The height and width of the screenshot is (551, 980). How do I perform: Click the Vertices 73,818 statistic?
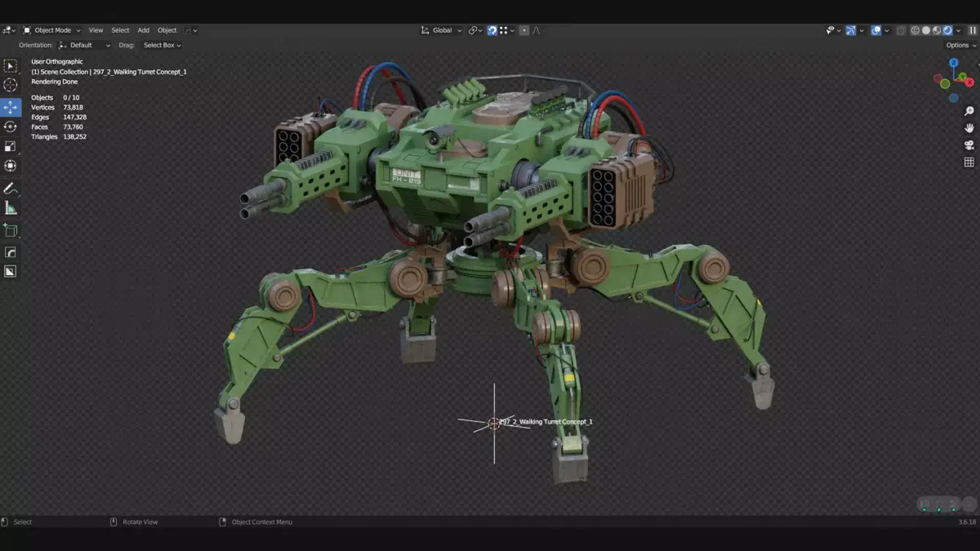tap(57, 107)
